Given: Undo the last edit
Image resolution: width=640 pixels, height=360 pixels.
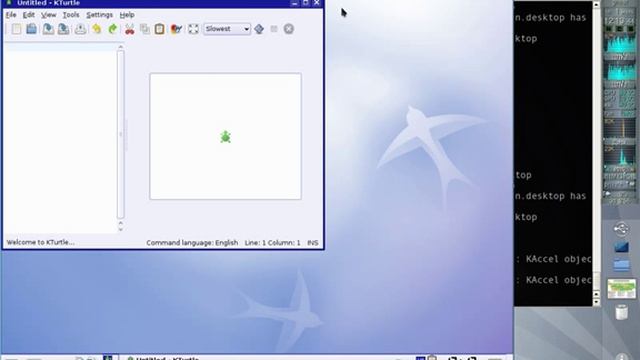Looking at the screenshot, I should click(97, 29).
